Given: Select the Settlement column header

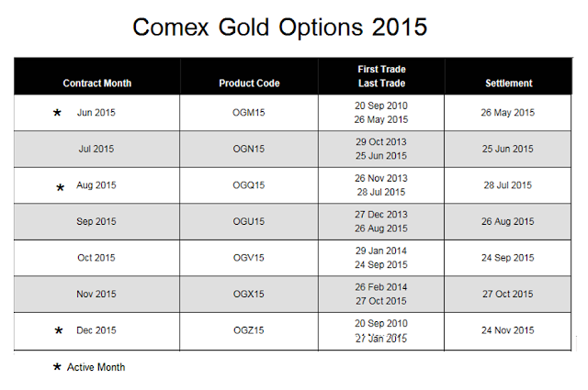Looking at the screenshot, I should [x=509, y=84].
